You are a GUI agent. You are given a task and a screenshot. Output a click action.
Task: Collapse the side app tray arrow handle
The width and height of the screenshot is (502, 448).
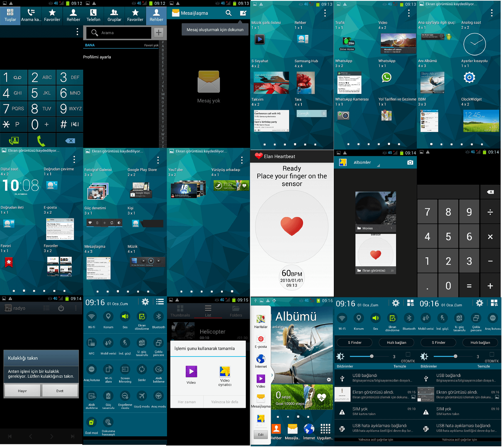click(272, 375)
